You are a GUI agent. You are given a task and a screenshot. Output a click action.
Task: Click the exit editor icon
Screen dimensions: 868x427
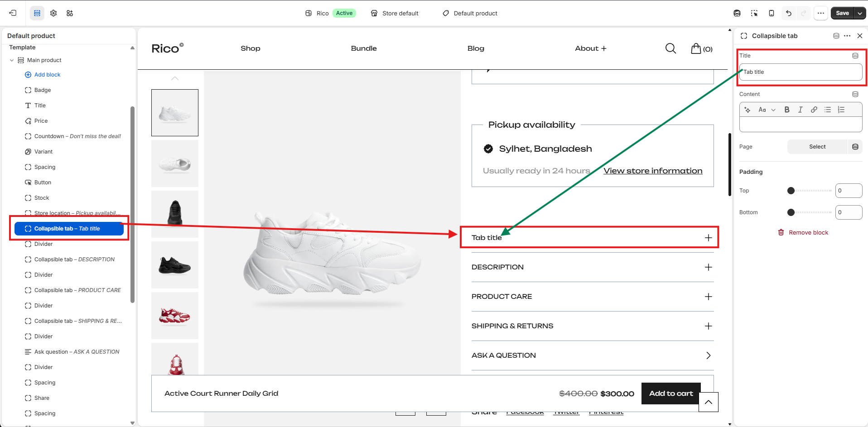13,13
